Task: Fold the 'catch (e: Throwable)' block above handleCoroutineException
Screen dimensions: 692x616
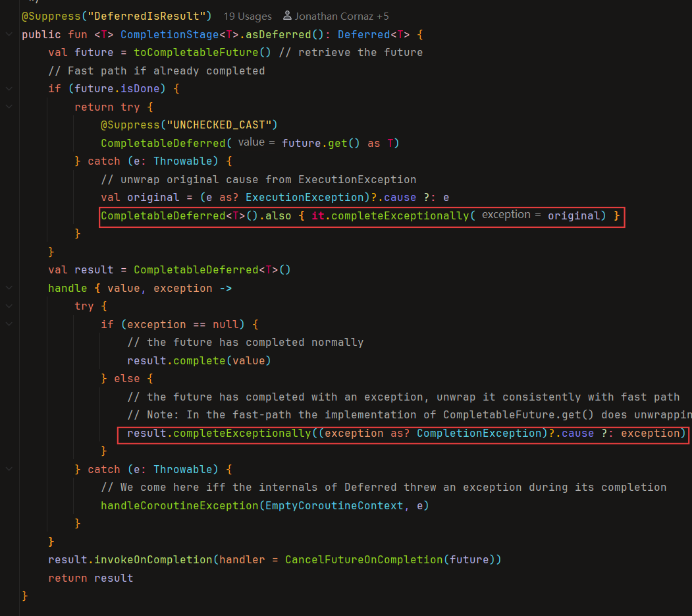Action: 9,469
